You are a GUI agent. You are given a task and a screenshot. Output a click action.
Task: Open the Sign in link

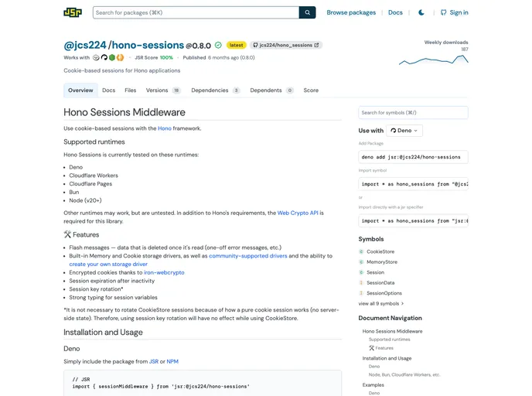[x=455, y=12]
